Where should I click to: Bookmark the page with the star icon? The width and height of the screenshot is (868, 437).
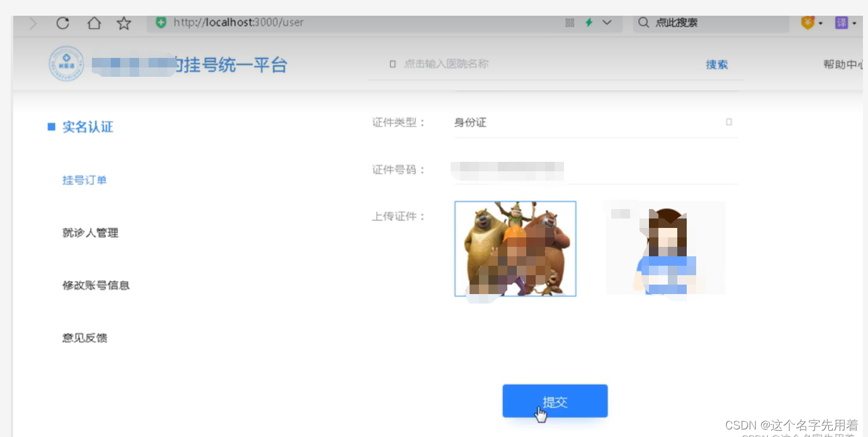click(124, 23)
